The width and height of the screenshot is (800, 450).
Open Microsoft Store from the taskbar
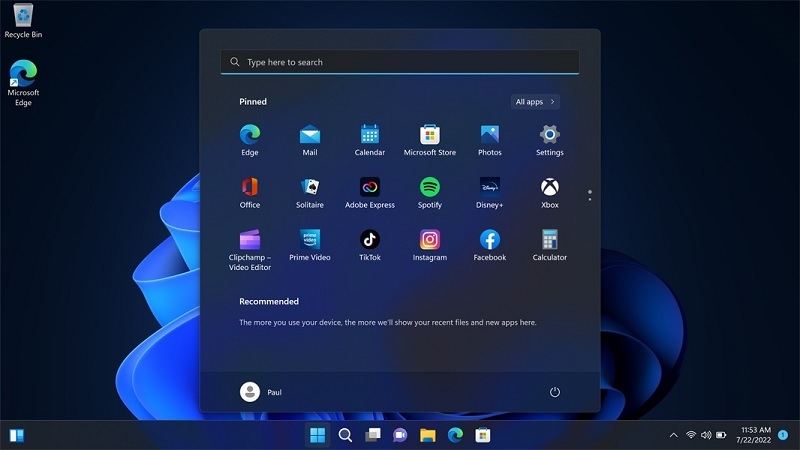point(483,435)
